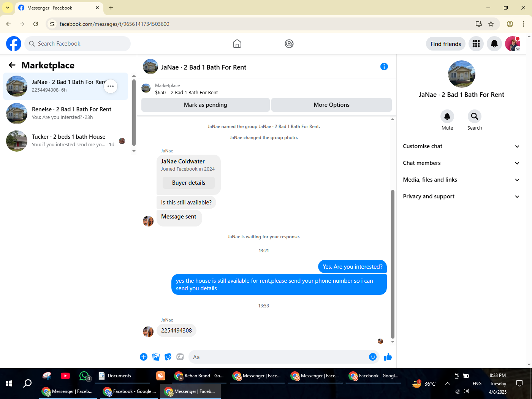The image size is (532, 399).
Task: Open the emoji picker in the message box
Action: (x=373, y=357)
